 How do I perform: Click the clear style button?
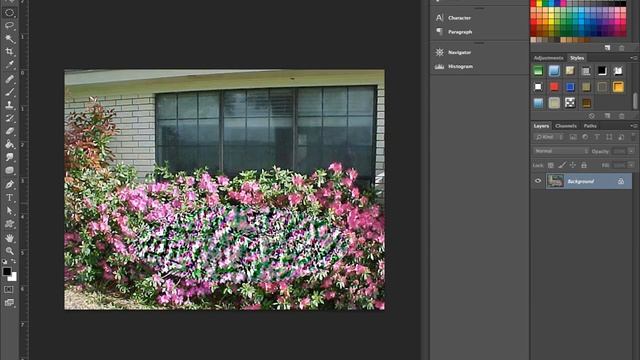pyautogui.click(x=592, y=116)
